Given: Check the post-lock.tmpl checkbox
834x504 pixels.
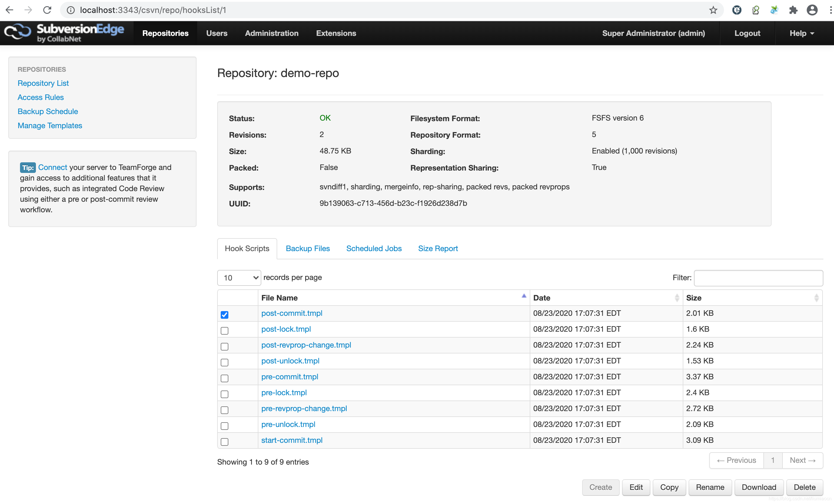Looking at the screenshot, I should point(225,331).
